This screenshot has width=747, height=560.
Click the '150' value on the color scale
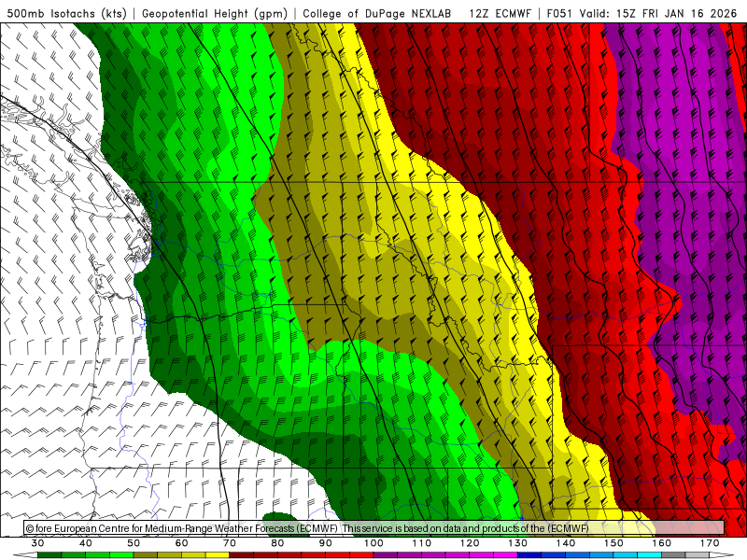[613, 543]
